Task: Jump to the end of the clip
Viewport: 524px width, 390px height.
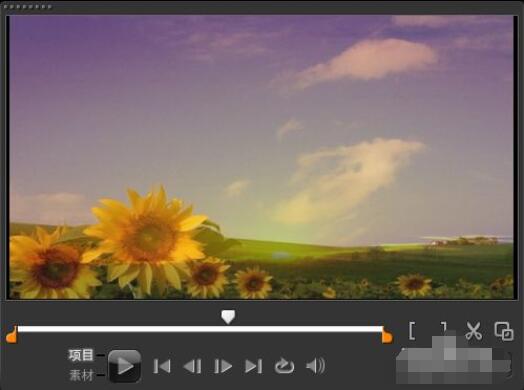Action: click(254, 366)
